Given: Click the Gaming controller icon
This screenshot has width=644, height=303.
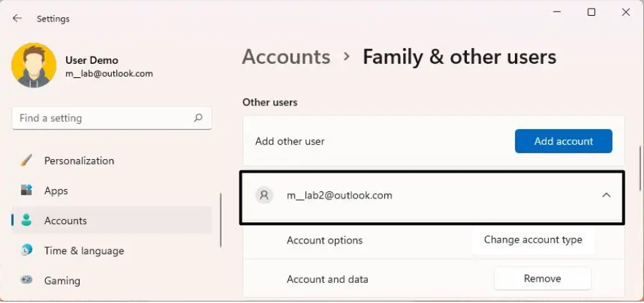Looking at the screenshot, I should pos(27,280).
